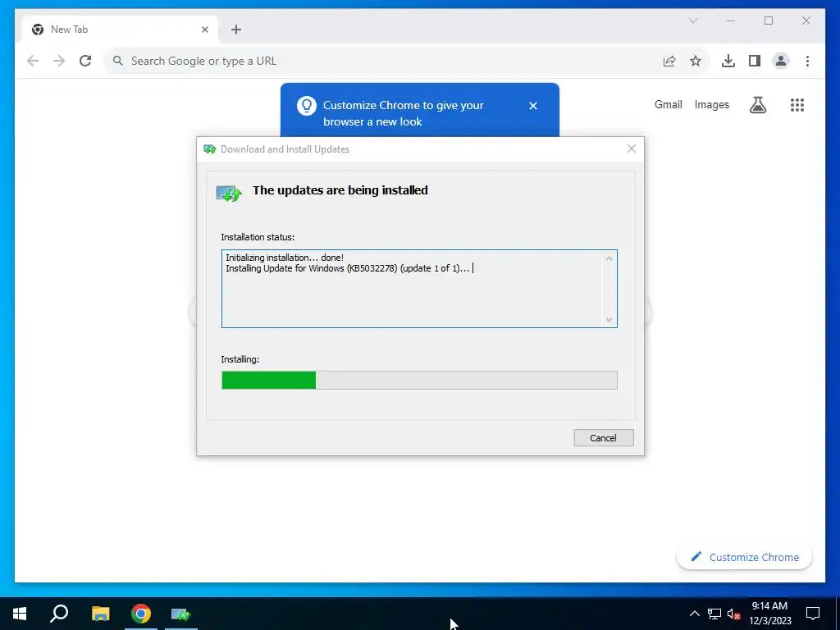
Task: Close the Download and Install Updates dialog
Action: click(632, 148)
